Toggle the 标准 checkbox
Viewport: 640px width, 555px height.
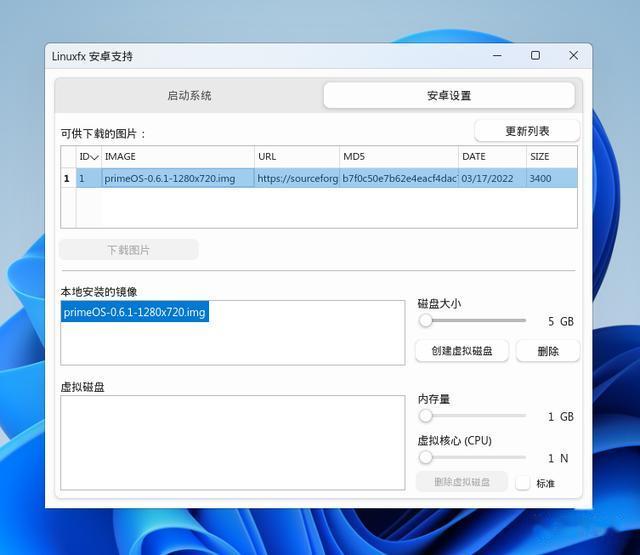click(x=523, y=483)
